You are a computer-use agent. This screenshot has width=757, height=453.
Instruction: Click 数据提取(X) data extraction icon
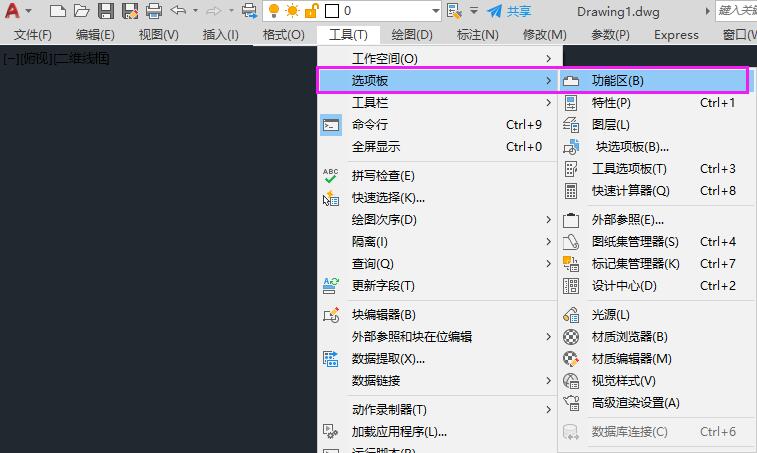[x=331, y=359]
